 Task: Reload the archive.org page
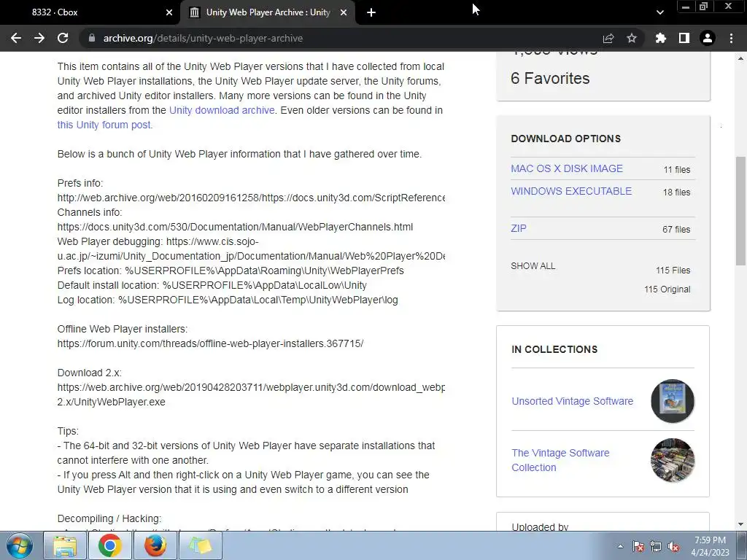pos(63,38)
